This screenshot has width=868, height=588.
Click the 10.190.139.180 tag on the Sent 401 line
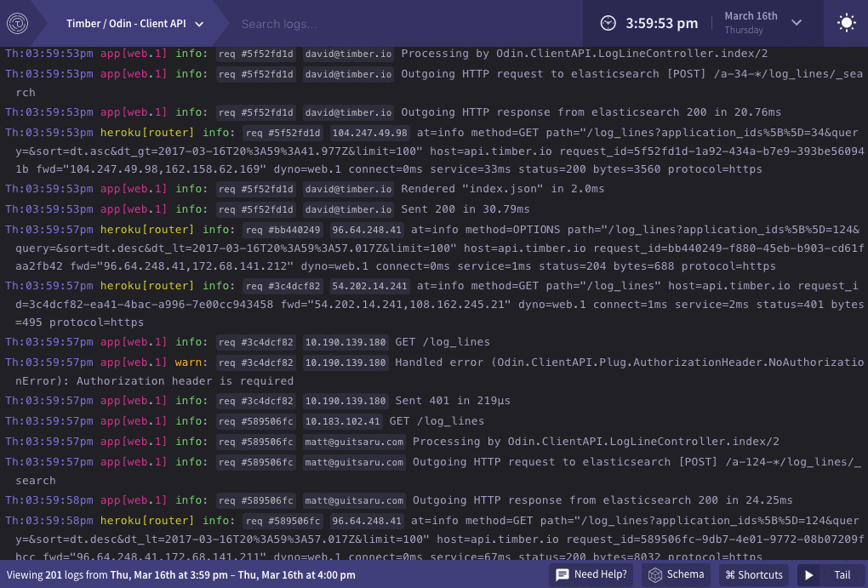(345, 401)
